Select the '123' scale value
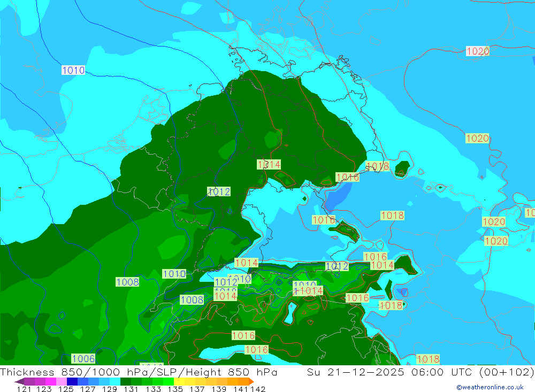The image size is (535, 392). point(44,389)
